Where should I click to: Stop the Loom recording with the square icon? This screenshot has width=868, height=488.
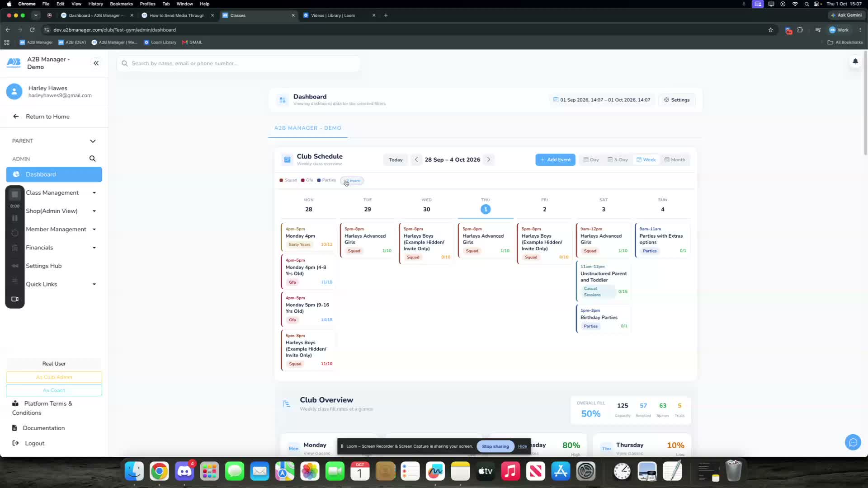tap(15, 194)
